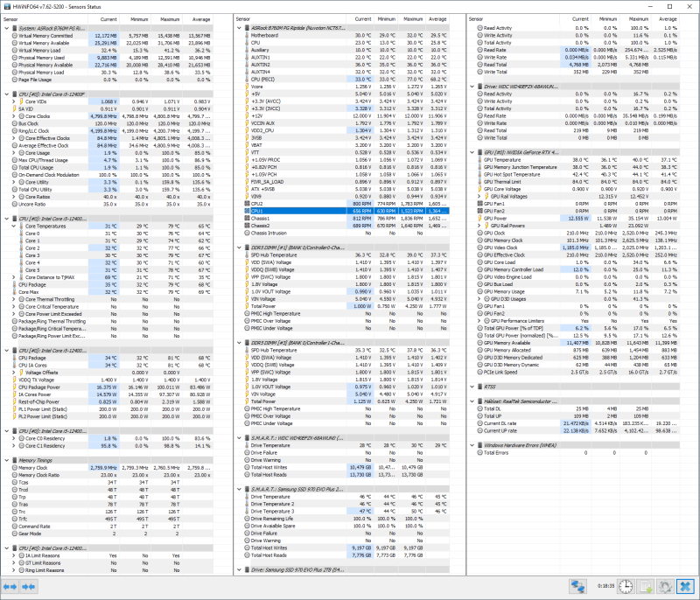Click the reset clock icon
This screenshot has width=700, height=600.
[x=626, y=587]
